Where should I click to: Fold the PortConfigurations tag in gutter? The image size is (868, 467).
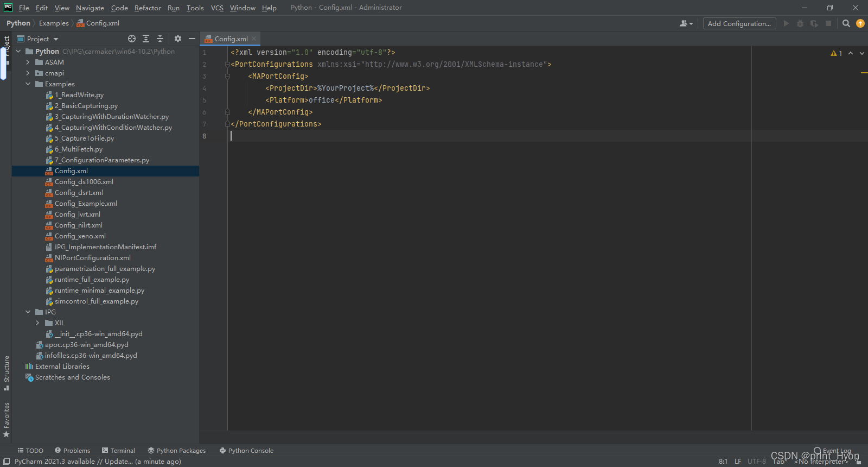pyautogui.click(x=227, y=64)
